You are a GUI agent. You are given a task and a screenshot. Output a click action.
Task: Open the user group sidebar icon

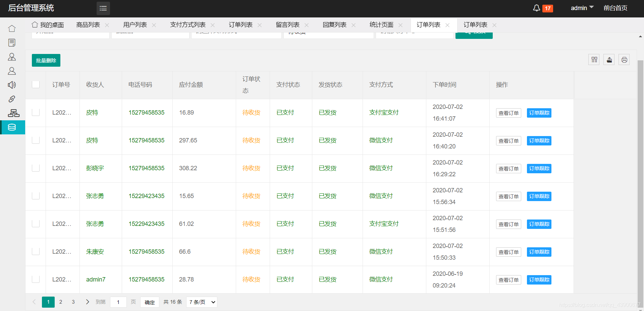(x=12, y=57)
